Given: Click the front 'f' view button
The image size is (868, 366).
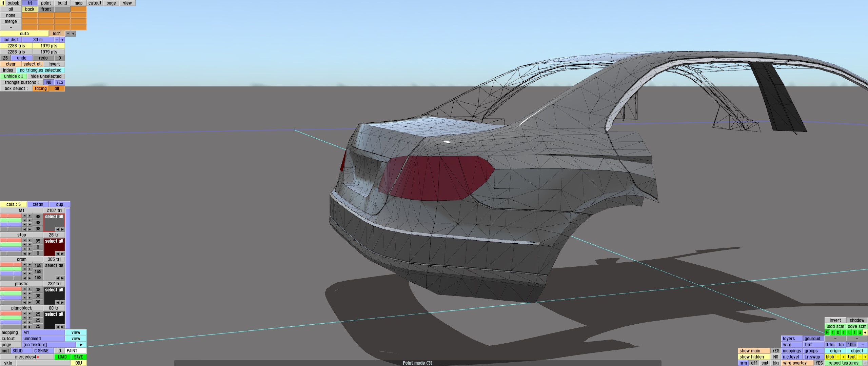Looking at the screenshot, I should tap(833, 332).
